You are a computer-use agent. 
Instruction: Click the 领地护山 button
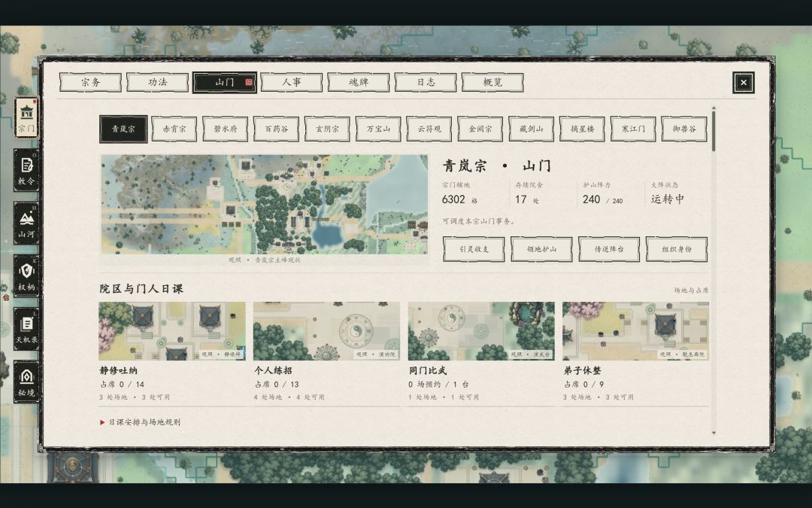541,249
